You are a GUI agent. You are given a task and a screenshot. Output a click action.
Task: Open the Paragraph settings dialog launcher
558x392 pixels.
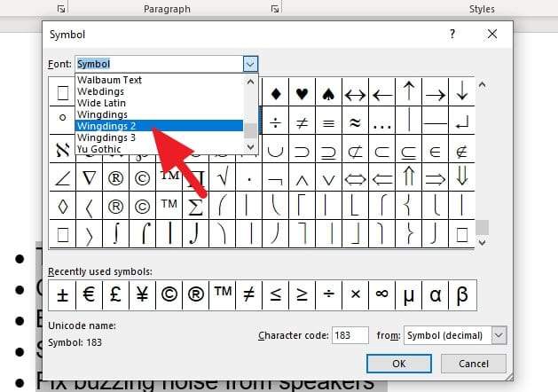[x=274, y=9]
